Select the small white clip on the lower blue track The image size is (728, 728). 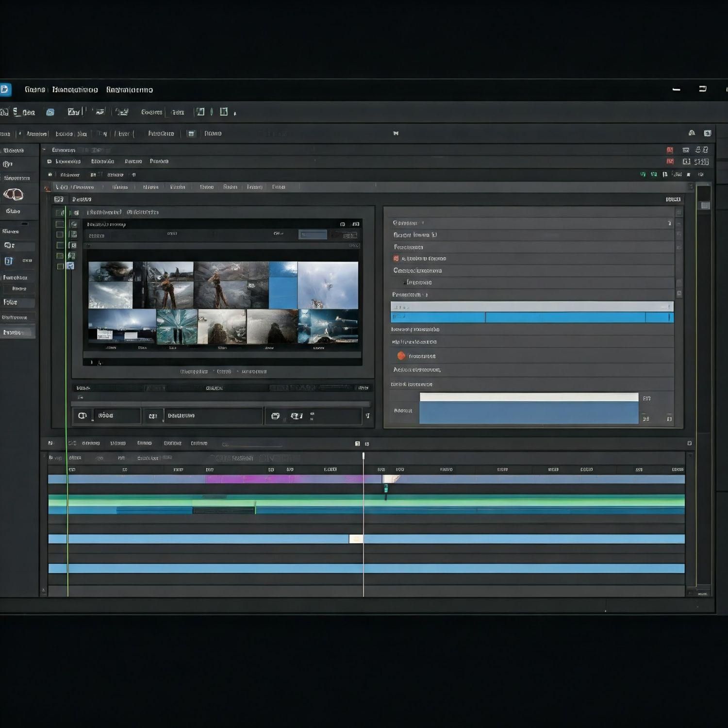(x=356, y=539)
